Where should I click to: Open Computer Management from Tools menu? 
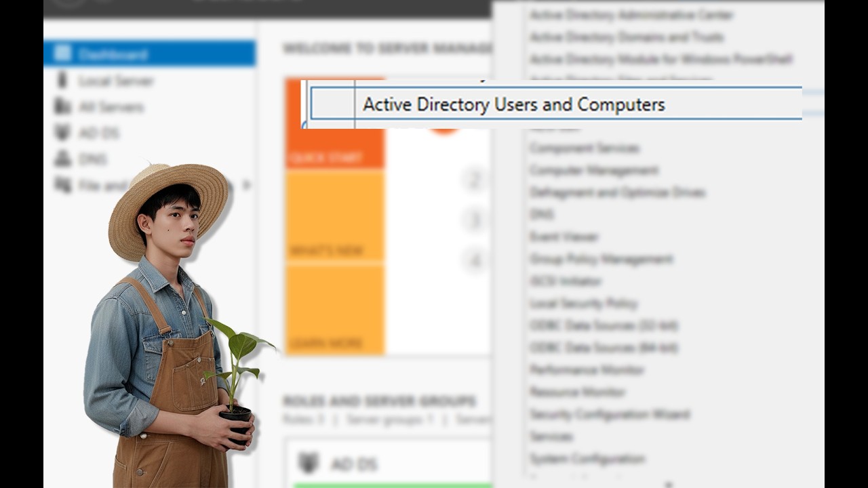tap(594, 170)
